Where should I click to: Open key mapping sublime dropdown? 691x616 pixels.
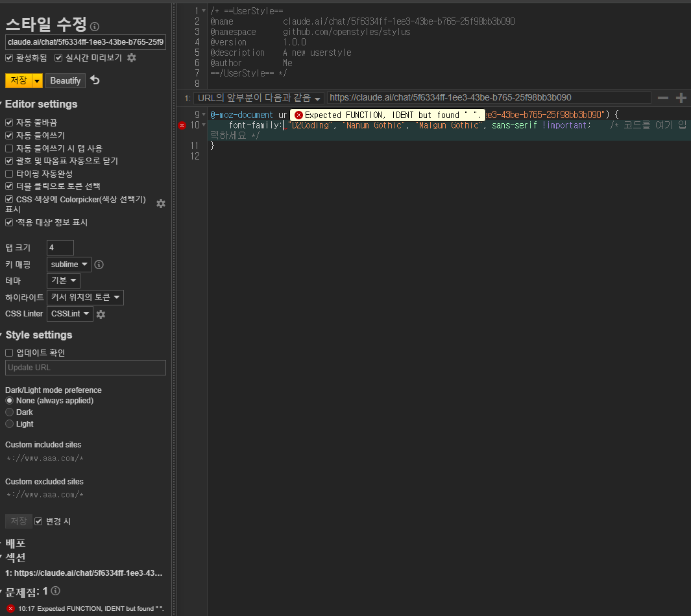(69, 264)
